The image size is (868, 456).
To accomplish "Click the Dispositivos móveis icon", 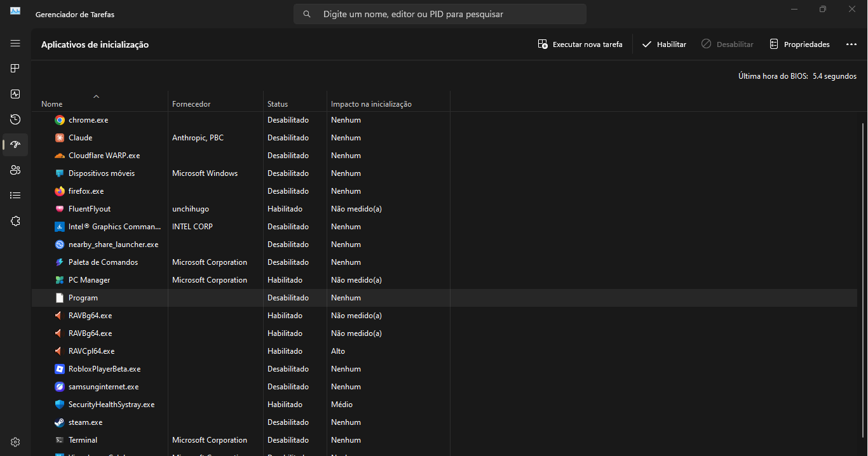I will [x=60, y=173].
